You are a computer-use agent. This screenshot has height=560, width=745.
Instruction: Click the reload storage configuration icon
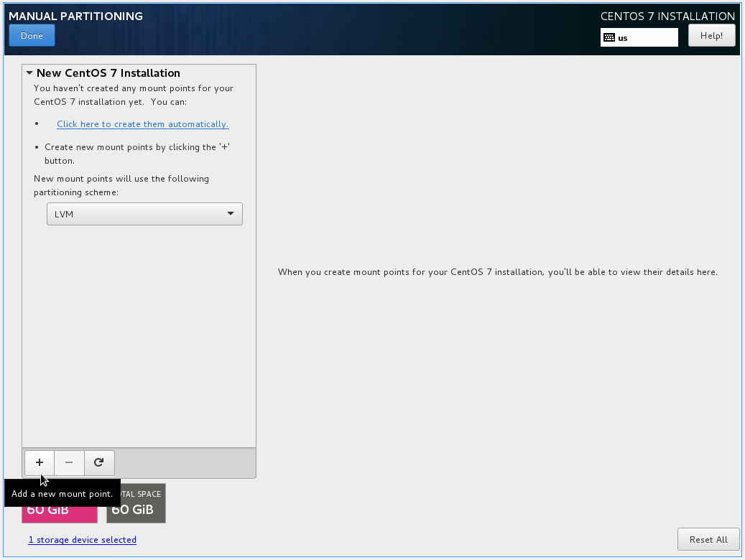coord(99,463)
